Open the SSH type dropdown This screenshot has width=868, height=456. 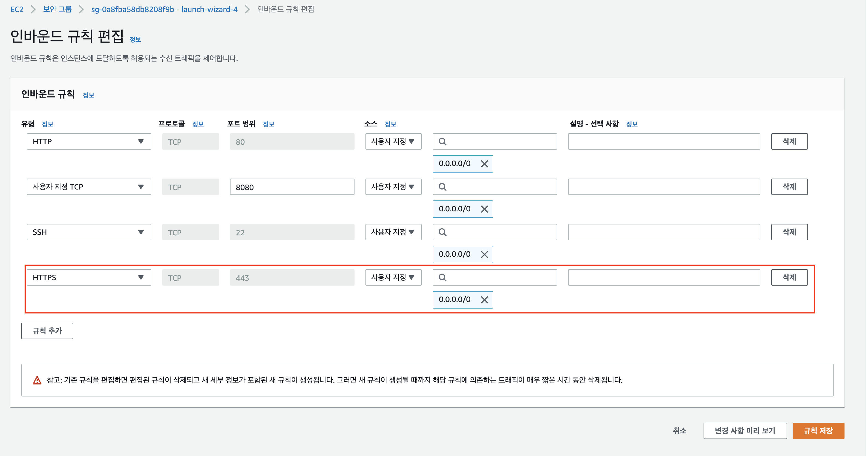pos(88,232)
